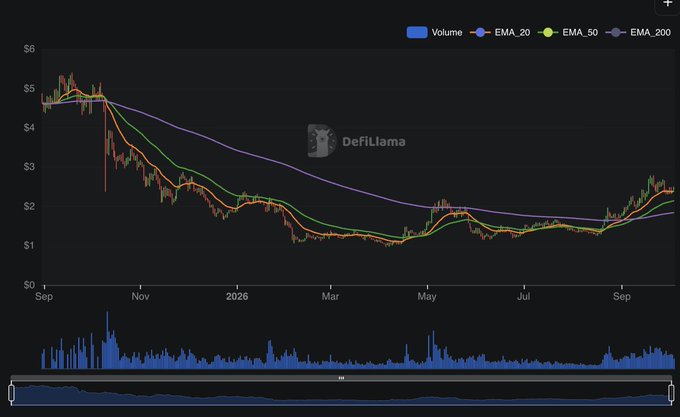The width and height of the screenshot is (680, 417).
Task: Toggle the EMA_20 line in the legend
Action: click(x=500, y=33)
